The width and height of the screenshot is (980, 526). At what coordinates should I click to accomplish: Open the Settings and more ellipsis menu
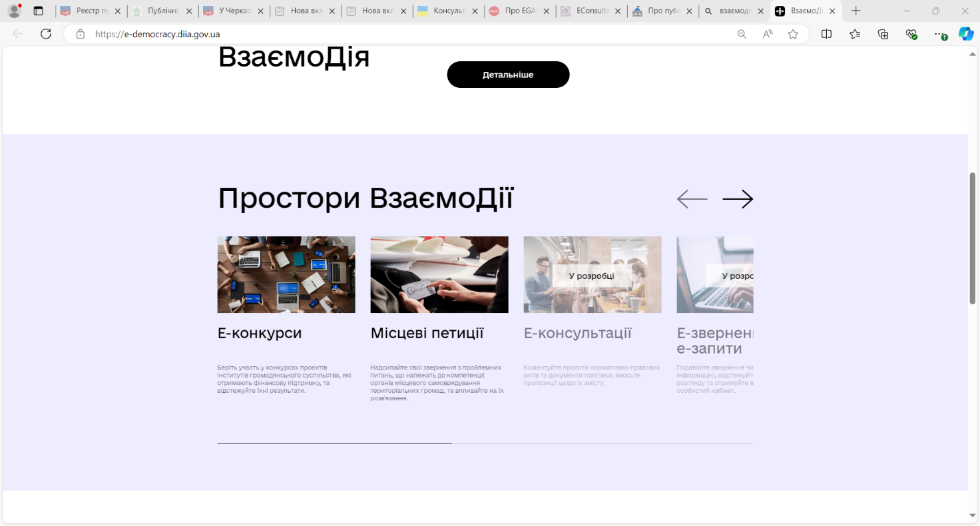939,34
